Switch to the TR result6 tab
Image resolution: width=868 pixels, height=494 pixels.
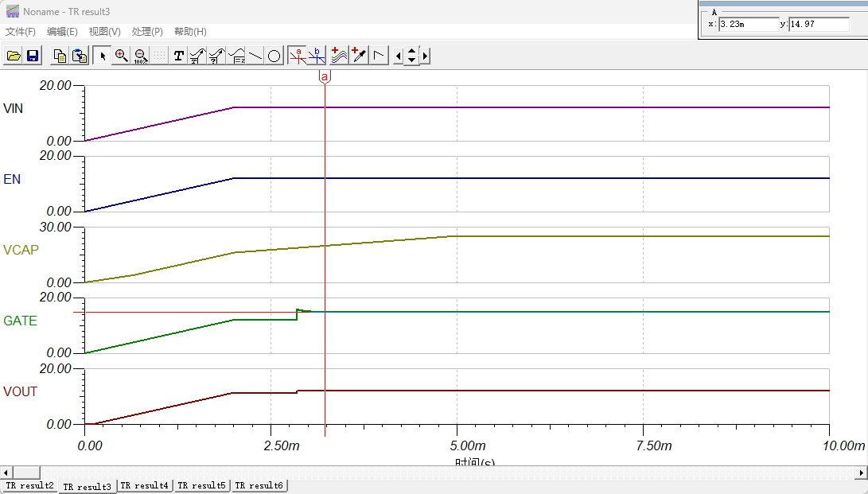(x=259, y=486)
